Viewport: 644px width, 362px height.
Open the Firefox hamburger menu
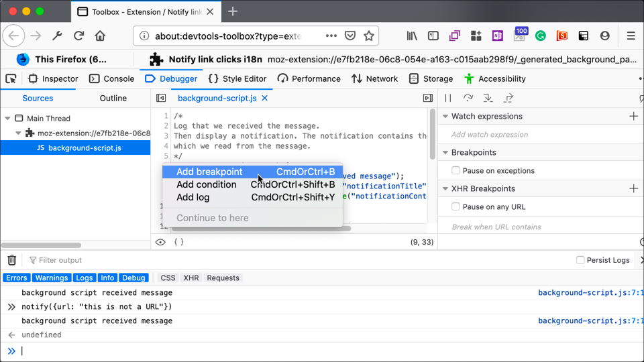(631, 36)
